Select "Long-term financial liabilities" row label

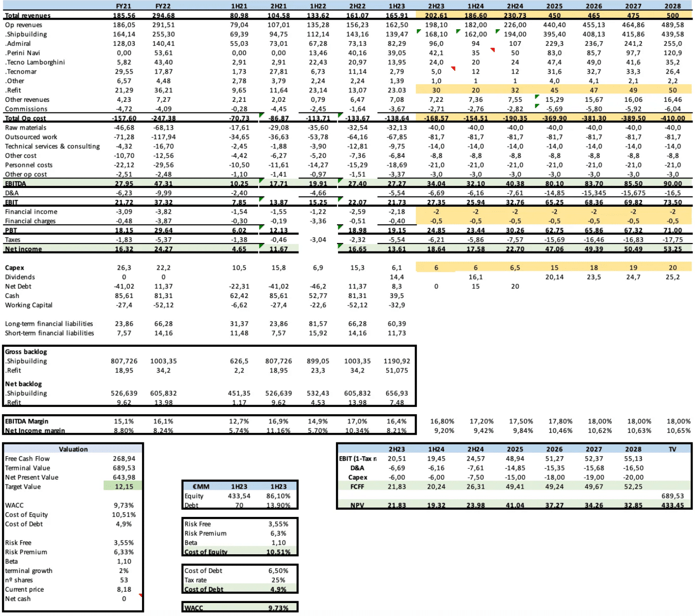coord(49,324)
